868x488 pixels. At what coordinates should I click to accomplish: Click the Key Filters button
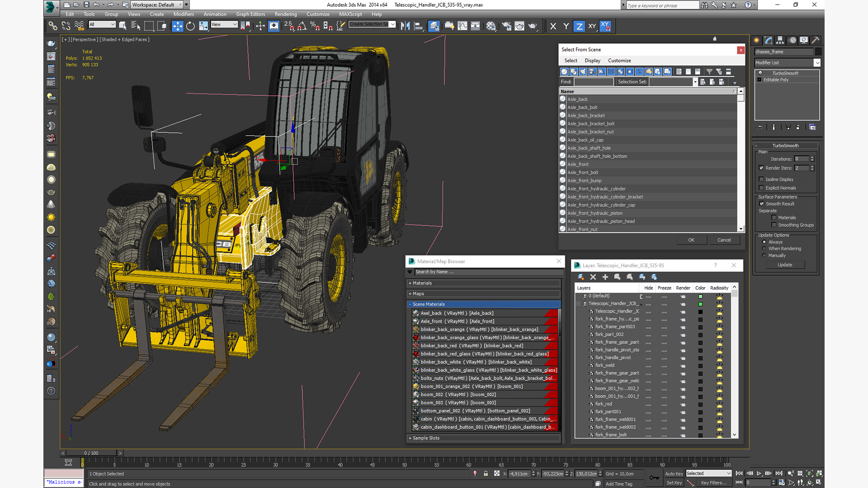[x=714, y=483]
